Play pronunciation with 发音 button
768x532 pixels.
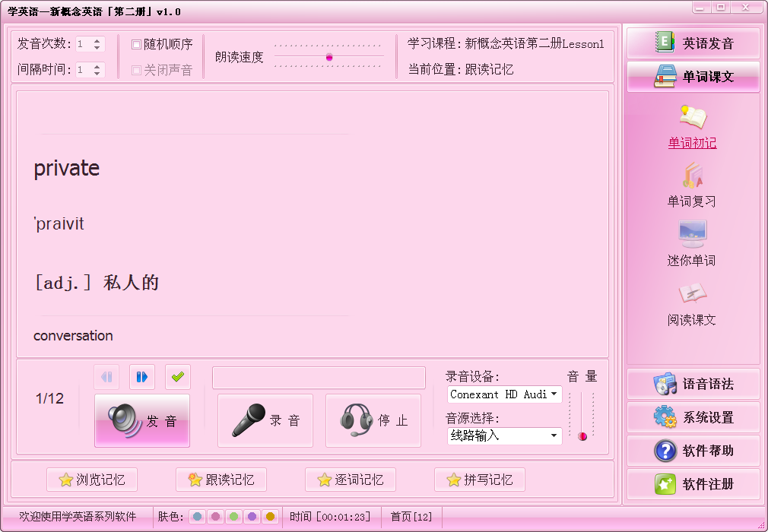point(142,421)
